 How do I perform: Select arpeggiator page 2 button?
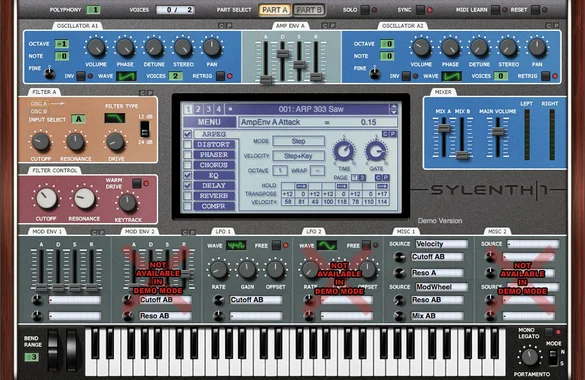(362, 178)
